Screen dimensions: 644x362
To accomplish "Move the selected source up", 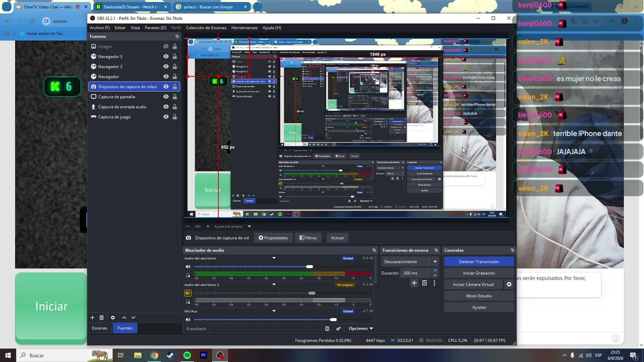I will coord(124,318).
